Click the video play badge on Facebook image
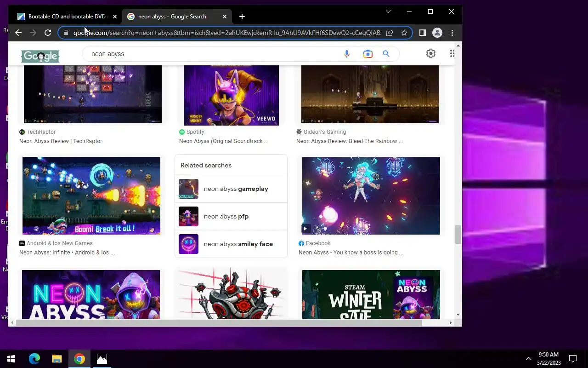588x368 pixels. 306,229
